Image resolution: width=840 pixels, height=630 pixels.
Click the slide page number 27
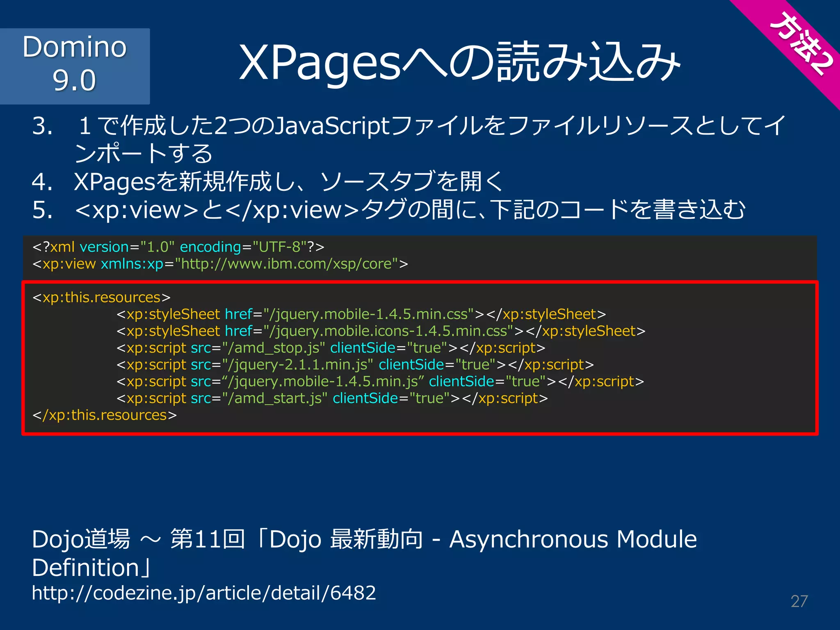tap(799, 601)
